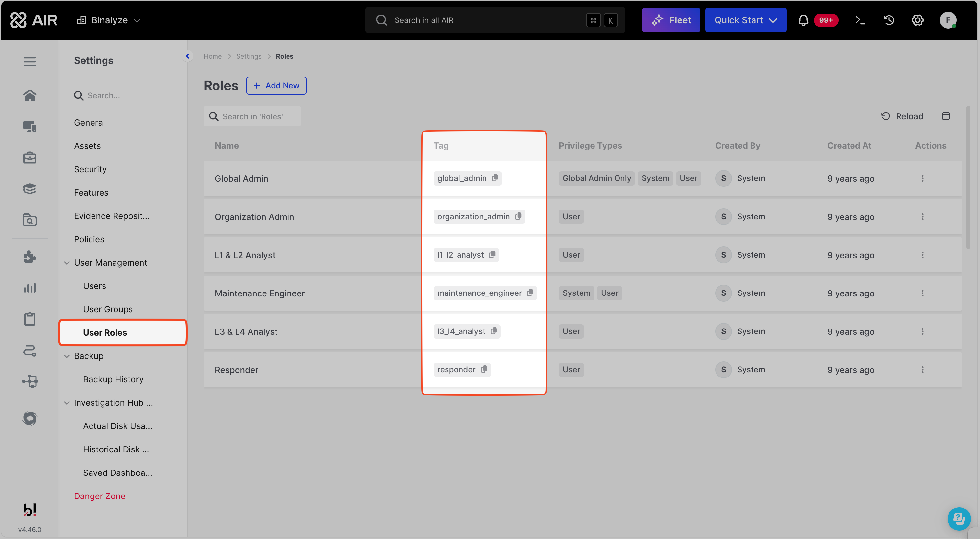Copy the global_admin tag to the clipboard
Screen dimensions: 980x539
tap(495, 178)
